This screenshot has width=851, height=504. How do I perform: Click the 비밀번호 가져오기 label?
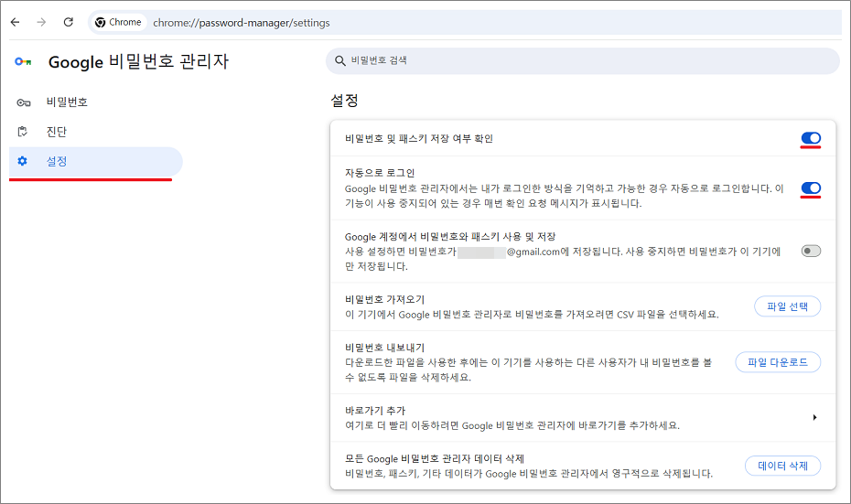pyautogui.click(x=385, y=299)
